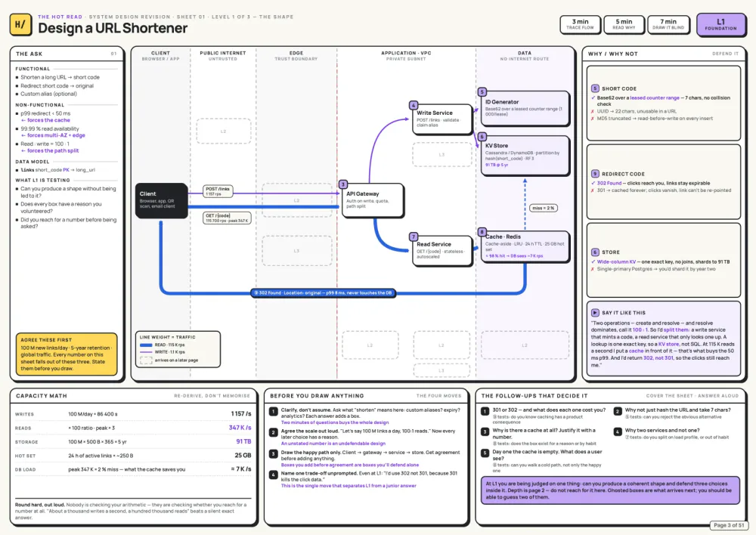Image resolution: width=756 pixels, height=535 pixels.
Task: Select the black Client node
Action: (x=162, y=200)
